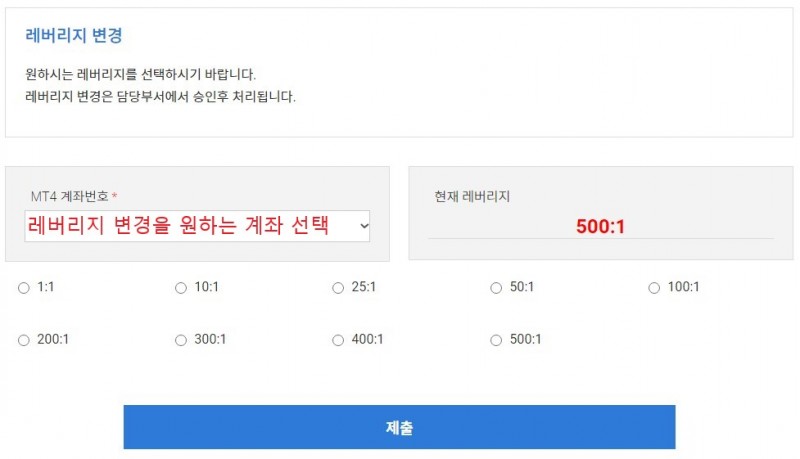Click the 레버리지 변경 page heading
The width and height of the screenshot is (800, 459).
tap(74, 36)
